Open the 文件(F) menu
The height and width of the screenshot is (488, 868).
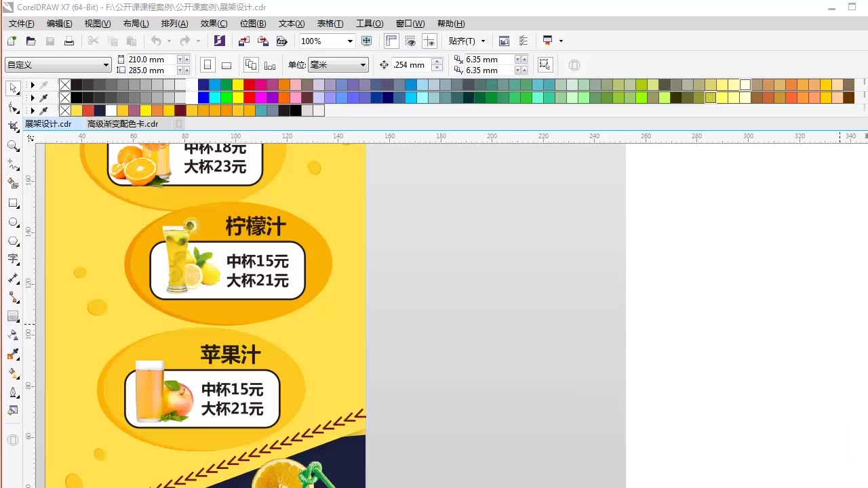pos(21,23)
